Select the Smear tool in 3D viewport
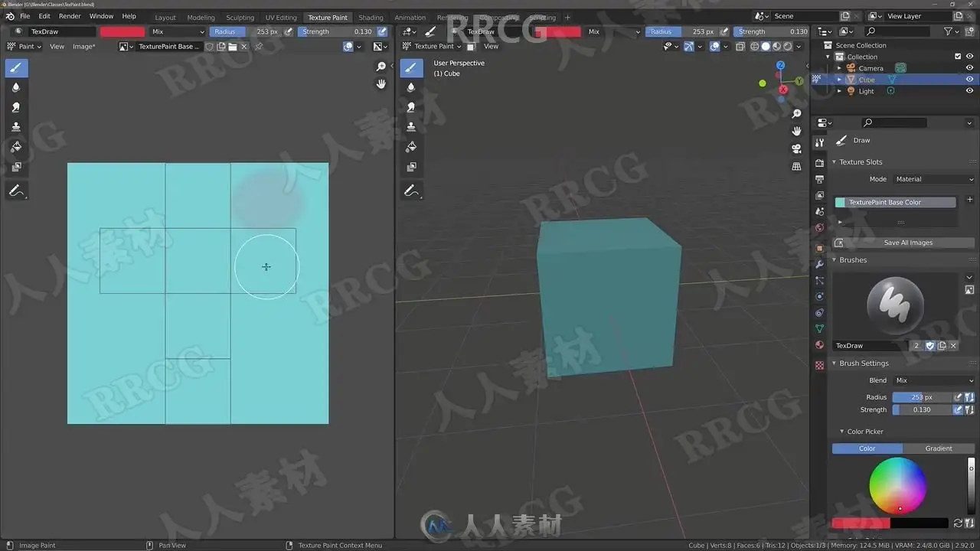This screenshot has height=551, width=980. coord(411,107)
